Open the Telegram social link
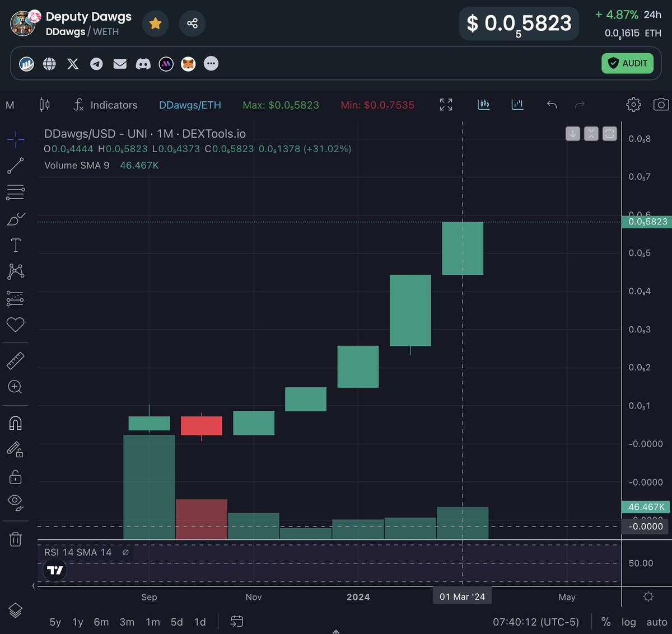The image size is (672, 634). (96, 64)
